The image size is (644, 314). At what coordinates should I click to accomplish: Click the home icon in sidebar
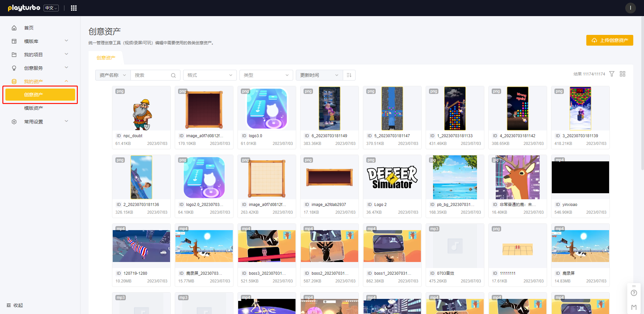pos(14,28)
